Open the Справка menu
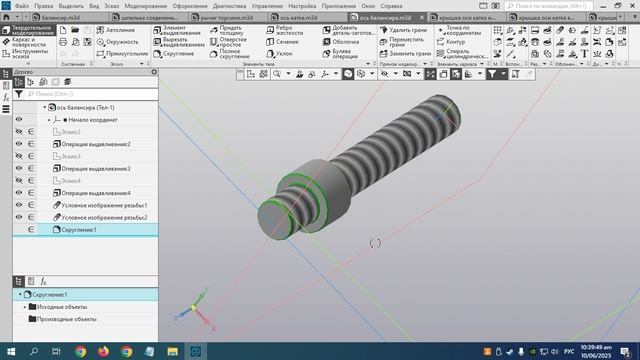The image size is (640, 360). (391, 6)
